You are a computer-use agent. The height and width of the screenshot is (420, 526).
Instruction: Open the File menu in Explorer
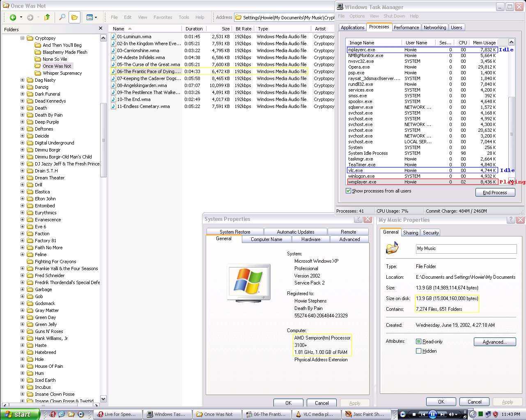point(114,17)
